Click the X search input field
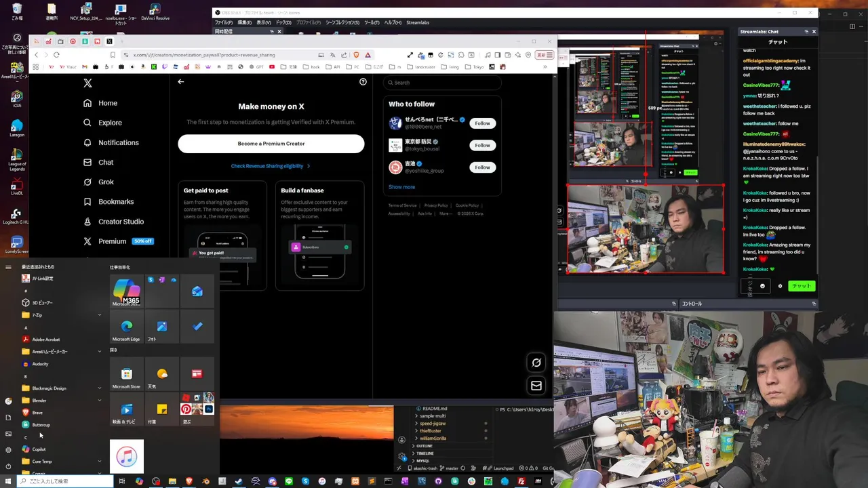The height and width of the screenshot is (488, 868). (442, 83)
